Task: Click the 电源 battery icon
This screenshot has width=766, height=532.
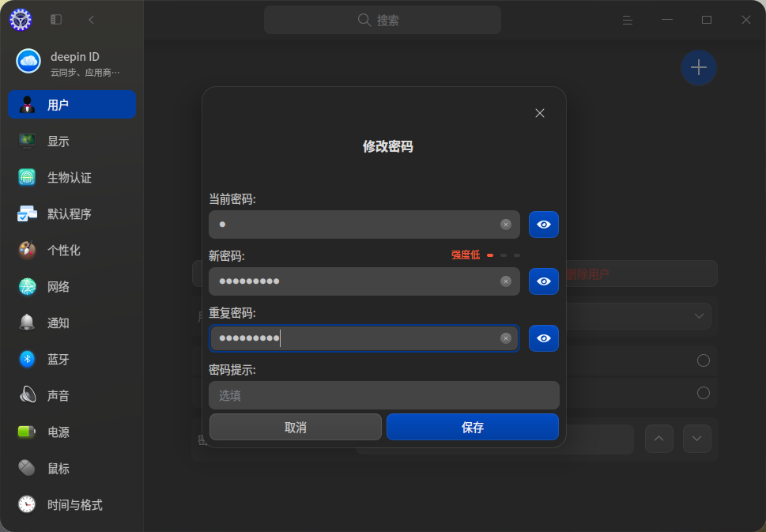Action: pyautogui.click(x=27, y=432)
